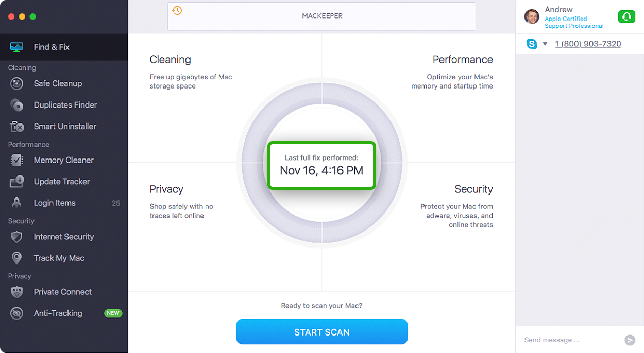Click the Track My Mac pin icon
The width and height of the screenshot is (644, 353).
[x=17, y=258]
